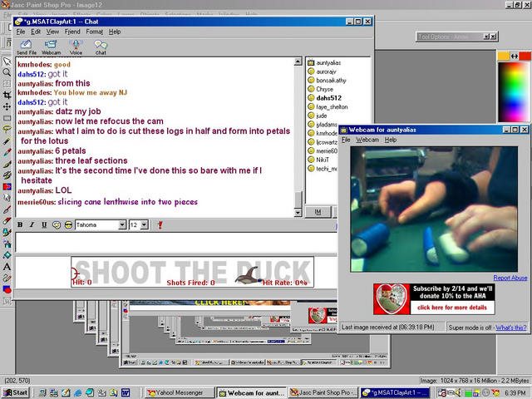532x399 pixels.
Task: Click the Chat toolbar icon
Action: (101, 47)
